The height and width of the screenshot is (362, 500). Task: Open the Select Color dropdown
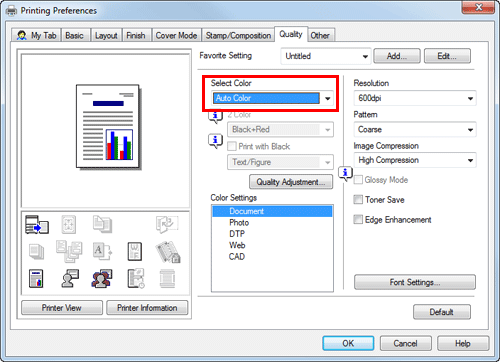272,98
